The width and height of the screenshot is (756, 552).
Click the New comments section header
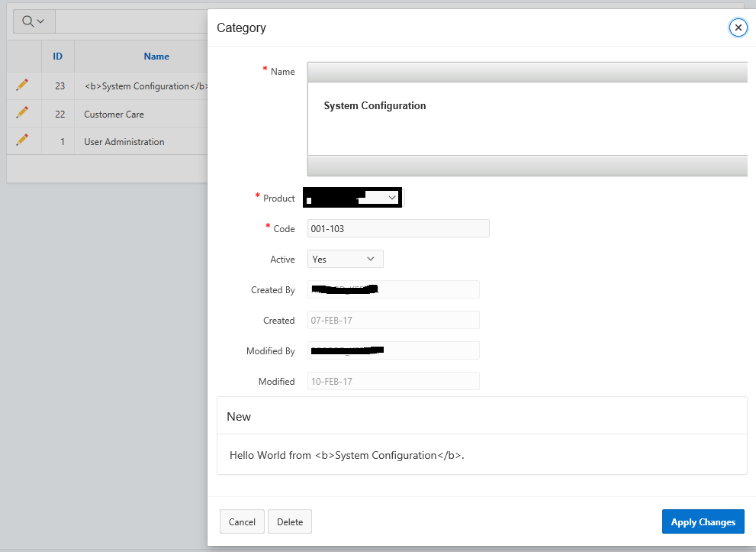239,416
